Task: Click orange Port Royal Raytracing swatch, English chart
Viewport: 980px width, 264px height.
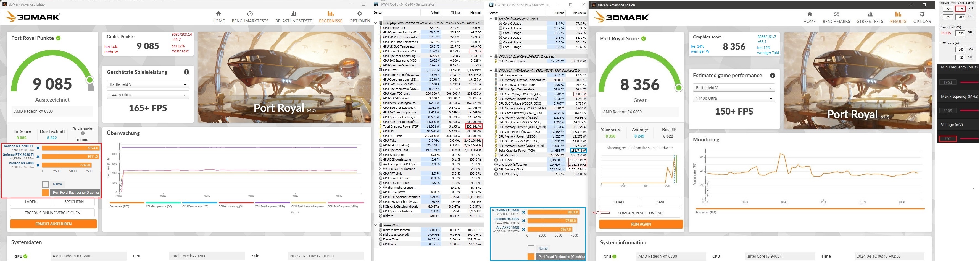Action: [531, 257]
